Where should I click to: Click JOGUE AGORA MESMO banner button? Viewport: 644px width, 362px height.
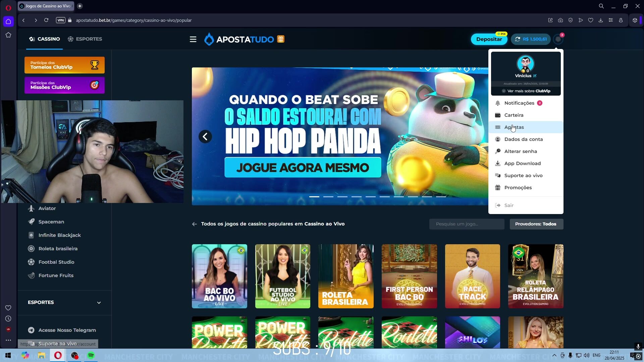pos(303,167)
